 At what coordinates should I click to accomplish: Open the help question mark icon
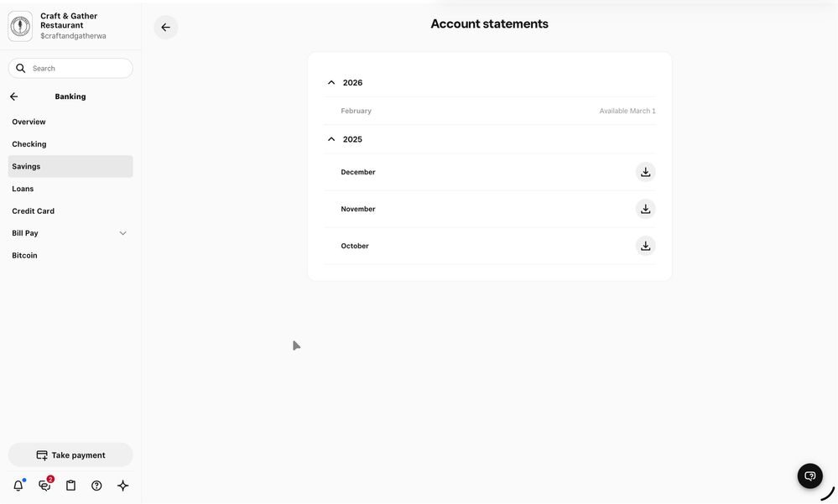[96, 486]
